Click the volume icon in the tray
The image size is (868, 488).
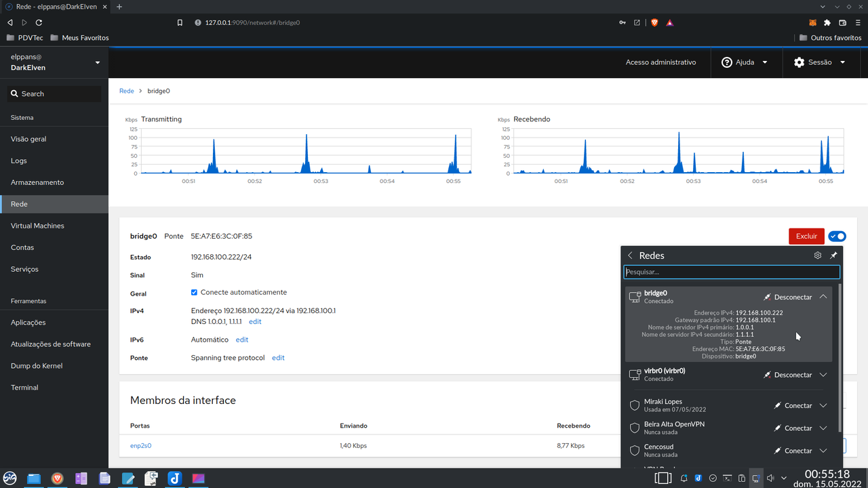pyautogui.click(x=771, y=478)
